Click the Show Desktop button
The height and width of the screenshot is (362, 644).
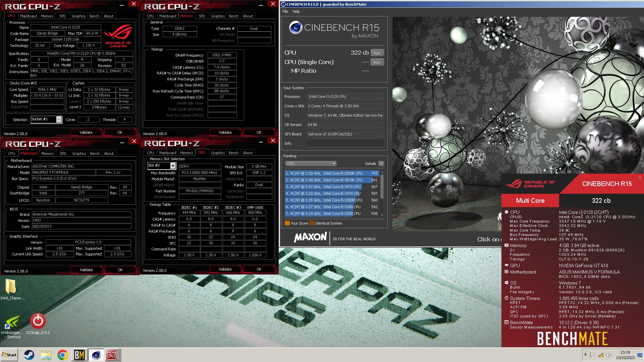point(640,355)
